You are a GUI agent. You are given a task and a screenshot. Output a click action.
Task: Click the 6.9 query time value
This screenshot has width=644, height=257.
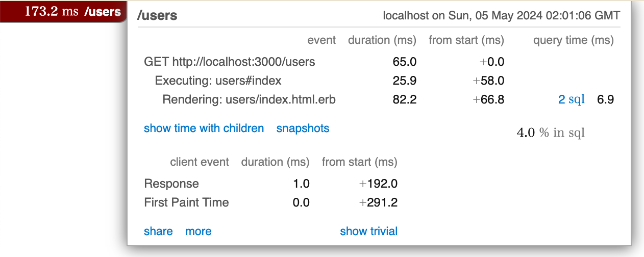click(x=605, y=99)
